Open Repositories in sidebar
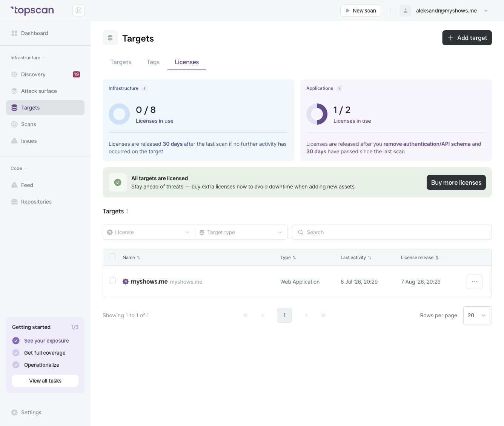 [x=45, y=202]
